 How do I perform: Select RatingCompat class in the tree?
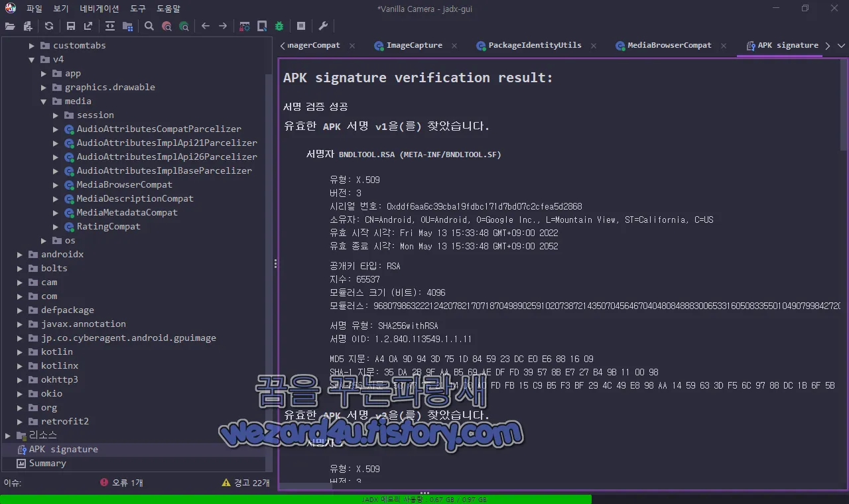[x=108, y=227]
